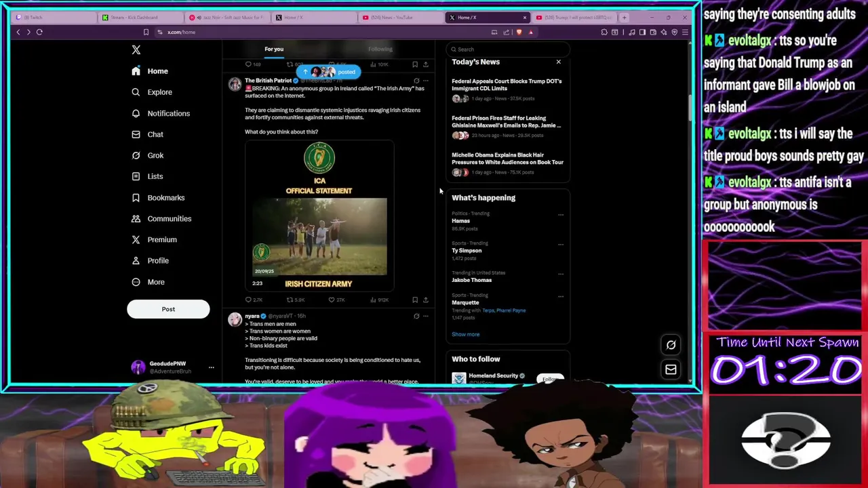868x488 pixels.
Task: Switch to the News - YouTube tab
Action: point(400,18)
